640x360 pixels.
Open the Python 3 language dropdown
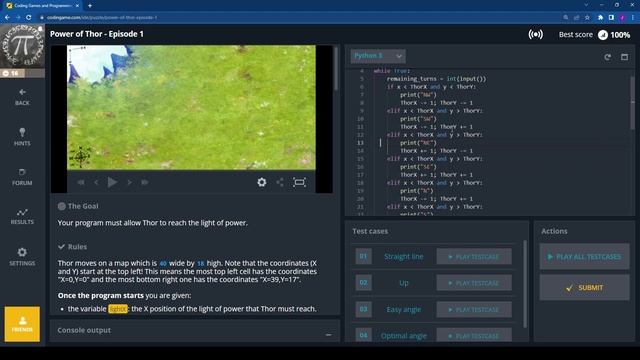coord(378,56)
